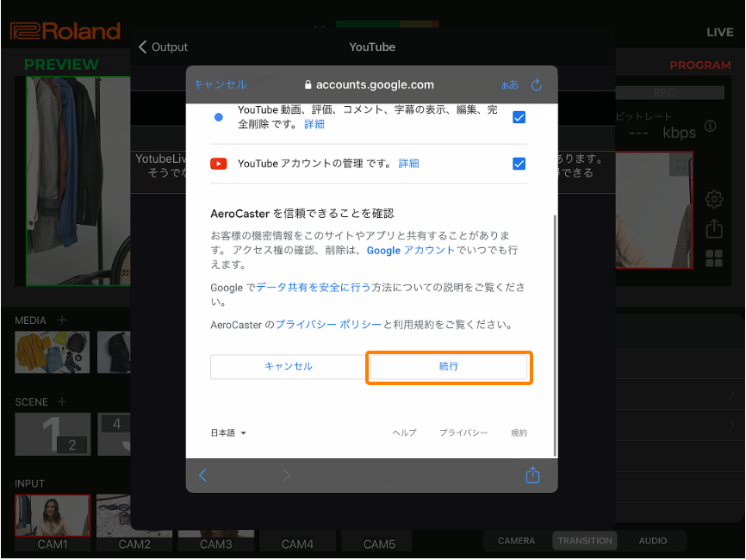Select the CAM1 input thumbnail
Image resolution: width=746 pixels, height=560 pixels.
pyautogui.click(x=53, y=515)
